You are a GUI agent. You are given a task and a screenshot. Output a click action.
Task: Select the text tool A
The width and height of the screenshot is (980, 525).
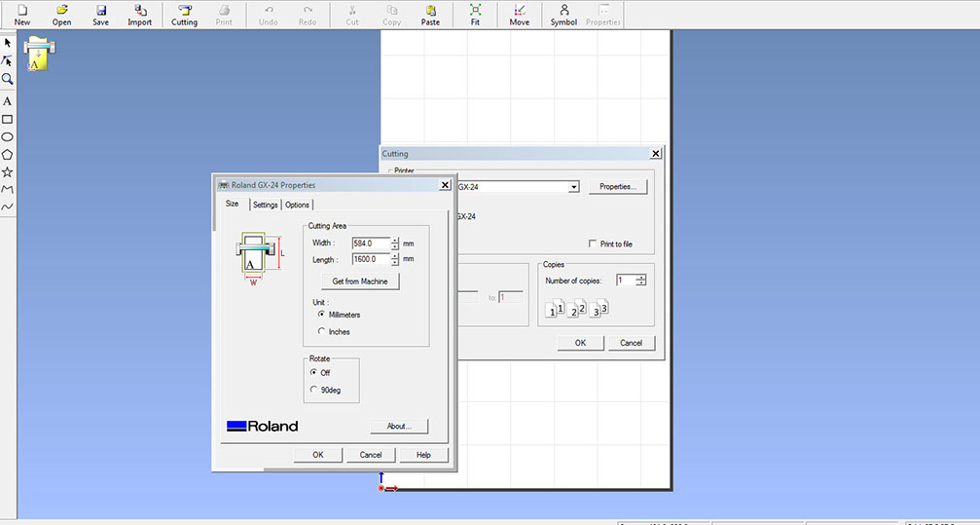pyautogui.click(x=8, y=101)
